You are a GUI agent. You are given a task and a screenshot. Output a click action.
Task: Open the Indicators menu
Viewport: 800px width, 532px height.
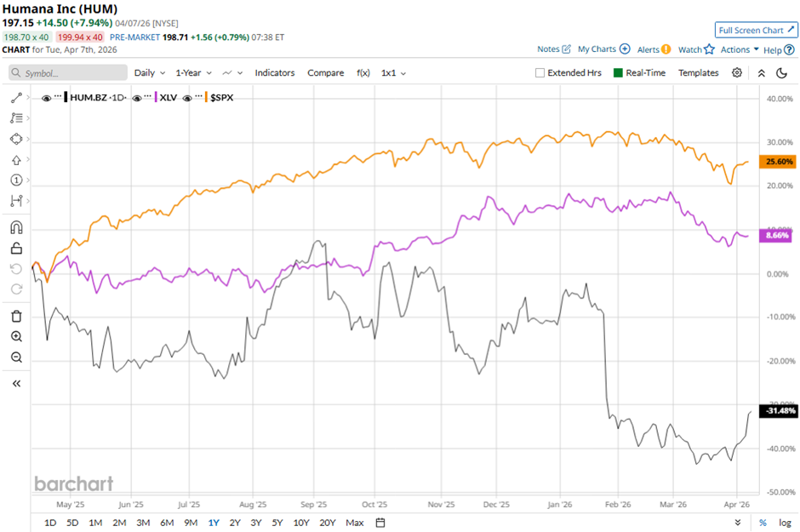pyautogui.click(x=274, y=73)
